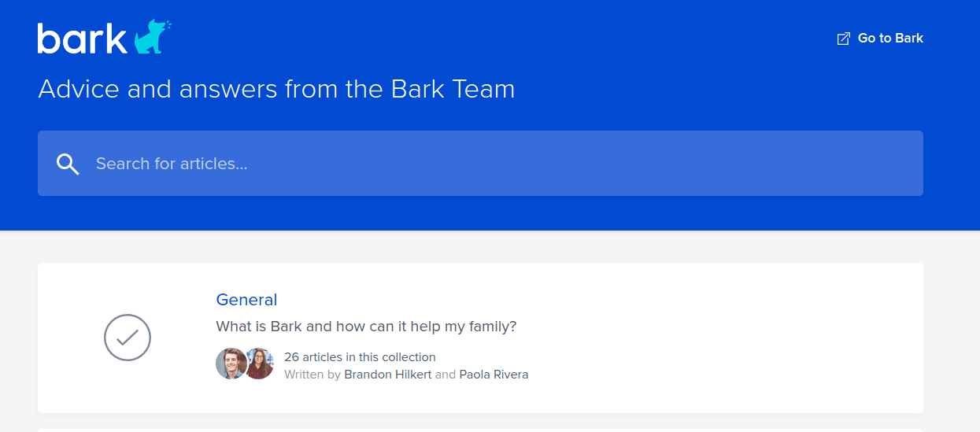Open the partially visible card below General

pos(480,430)
